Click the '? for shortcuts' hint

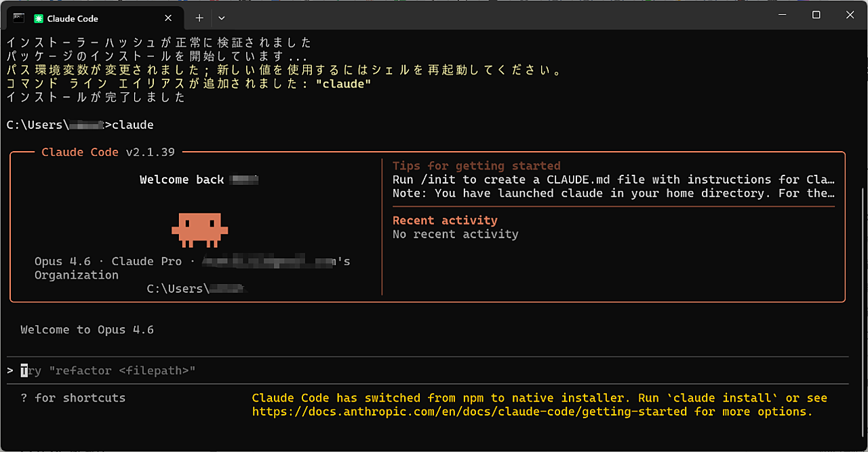pyautogui.click(x=73, y=398)
